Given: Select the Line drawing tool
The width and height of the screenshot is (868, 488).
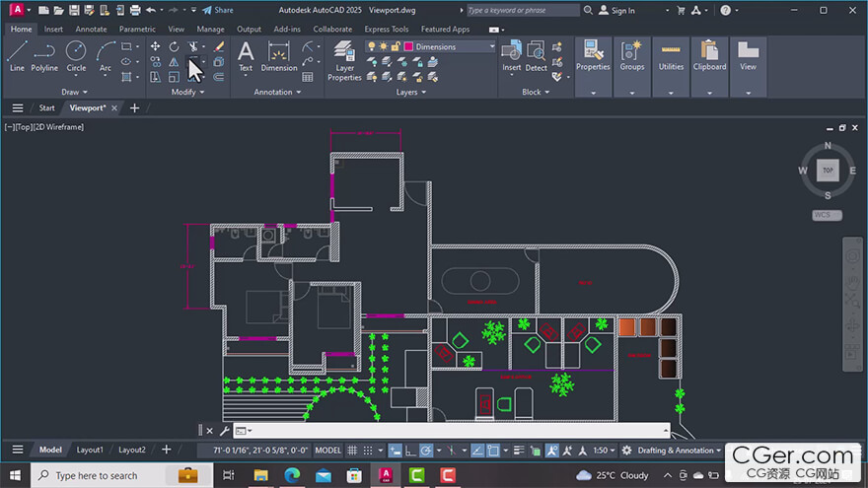Looking at the screenshot, I should pyautogui.click(x=17, y=56).
